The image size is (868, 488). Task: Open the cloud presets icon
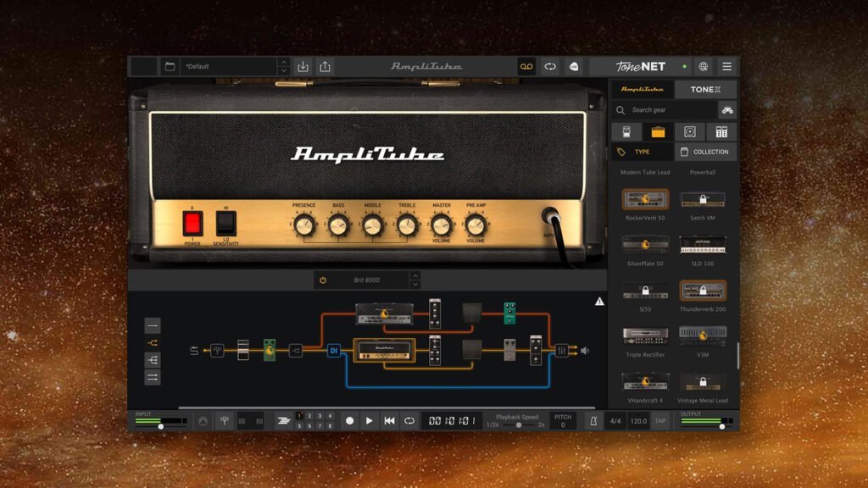coord(574,65)
